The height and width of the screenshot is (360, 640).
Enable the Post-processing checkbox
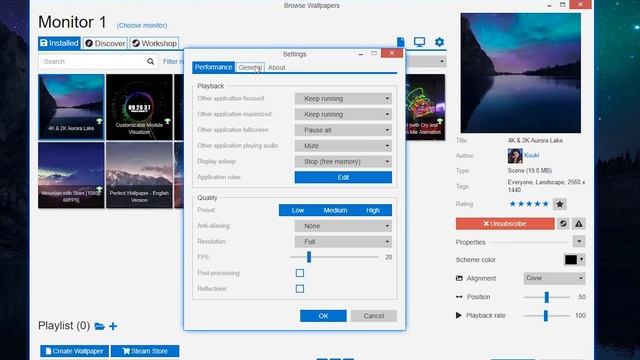(x=300, y=273)
